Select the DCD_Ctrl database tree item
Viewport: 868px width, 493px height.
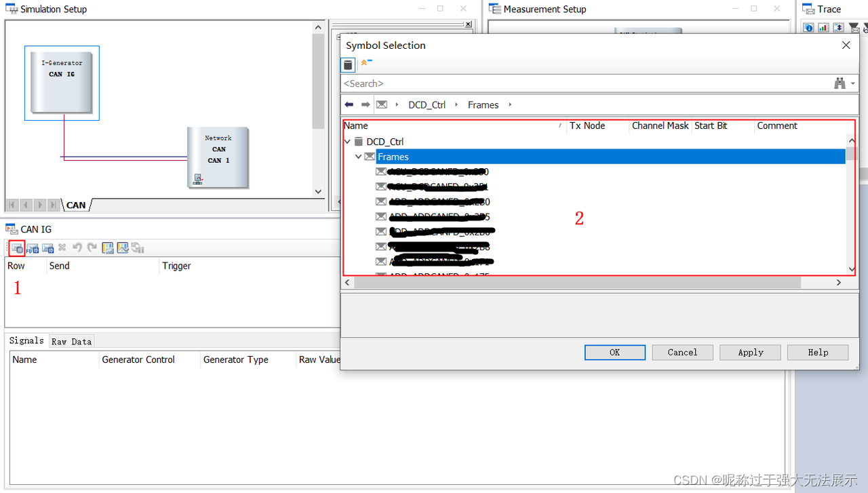384,142
